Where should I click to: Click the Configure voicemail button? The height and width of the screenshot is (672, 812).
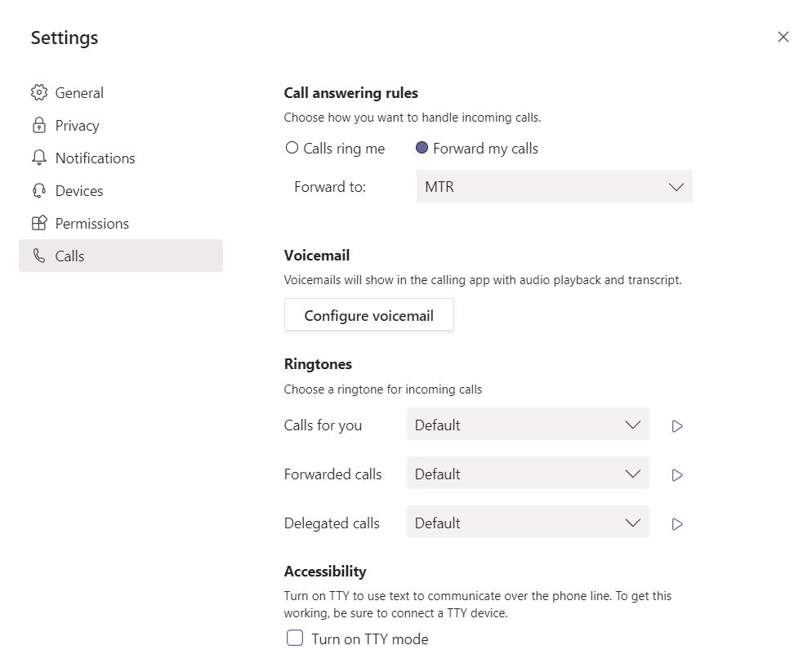368,315
